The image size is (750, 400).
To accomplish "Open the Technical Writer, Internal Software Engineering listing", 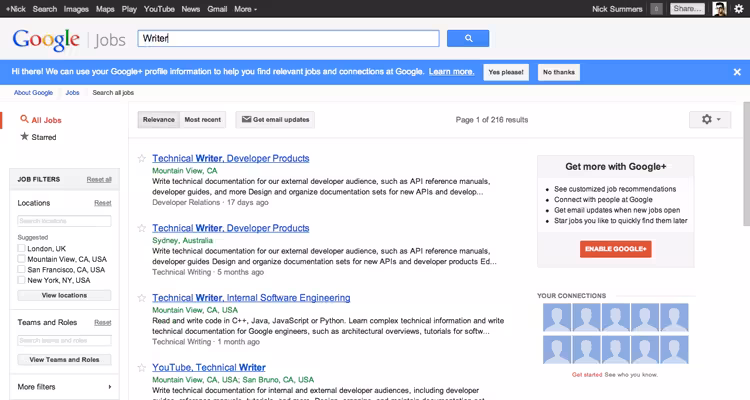I will pyautogui.click(x=251, y=298).
